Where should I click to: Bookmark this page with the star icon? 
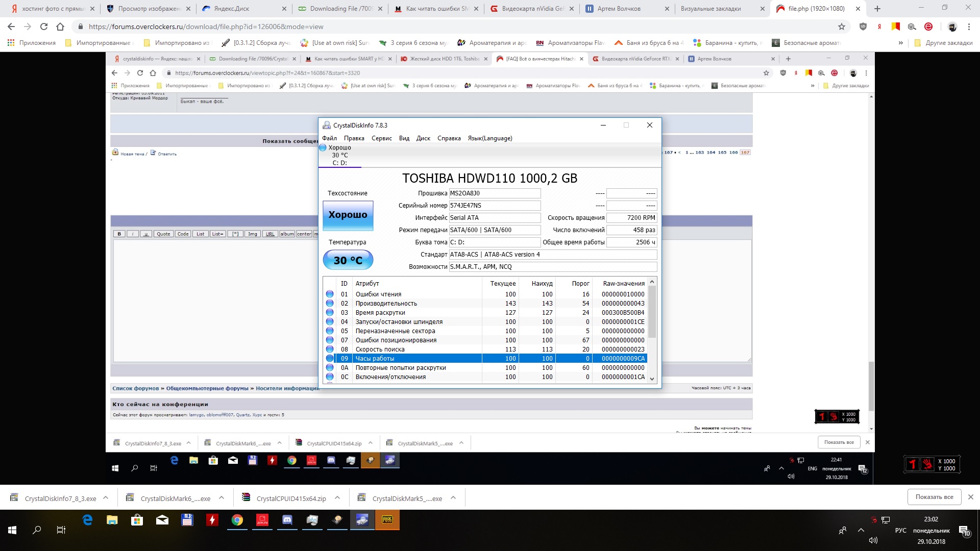coord(842,27)
